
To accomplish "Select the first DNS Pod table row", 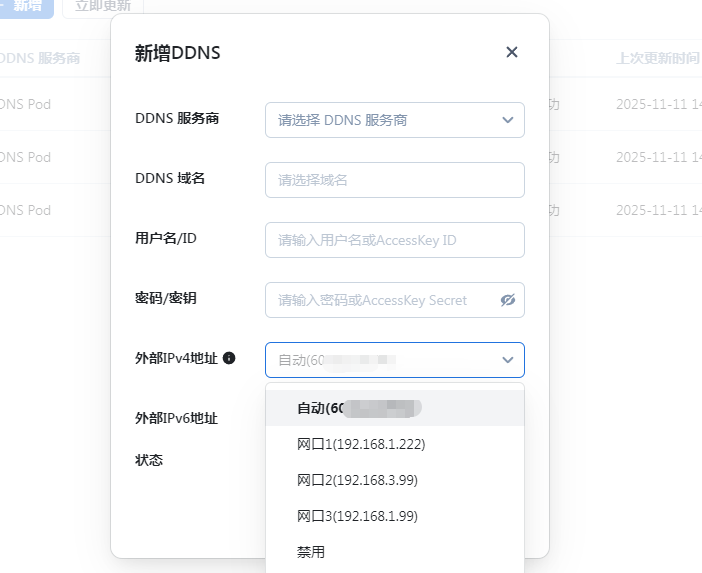I will (x=30, y=104).
